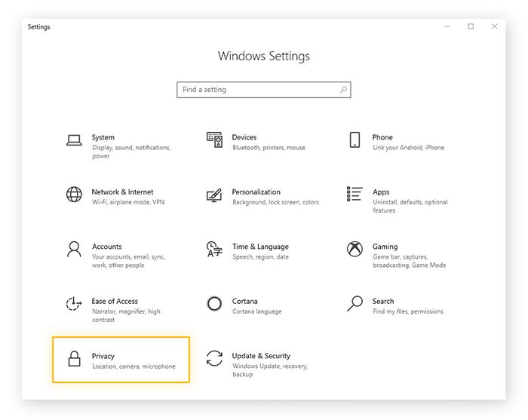
Task: Click the Devices keyboard and speaker icon
Action: (214, 139)
